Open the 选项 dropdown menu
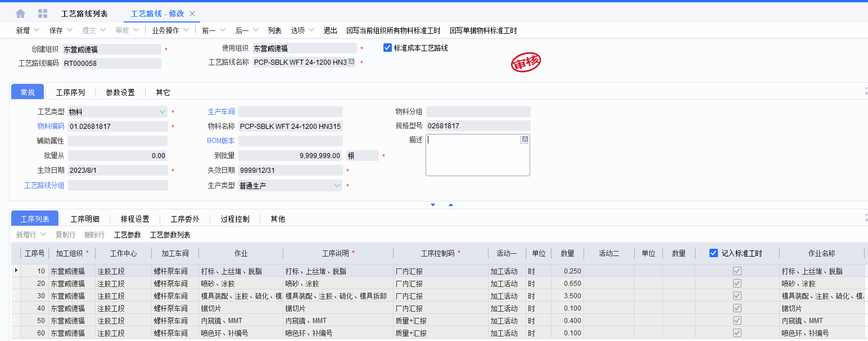 tap(302, 30)
